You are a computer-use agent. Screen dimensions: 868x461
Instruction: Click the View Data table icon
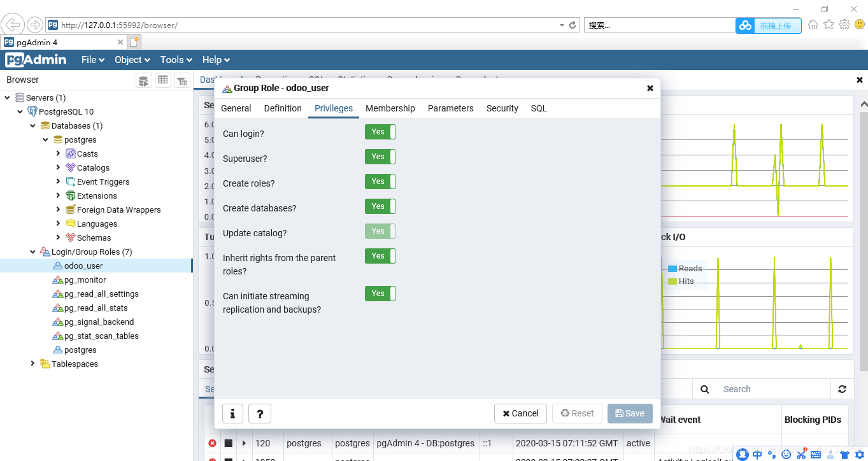click(x=163, y=80)
